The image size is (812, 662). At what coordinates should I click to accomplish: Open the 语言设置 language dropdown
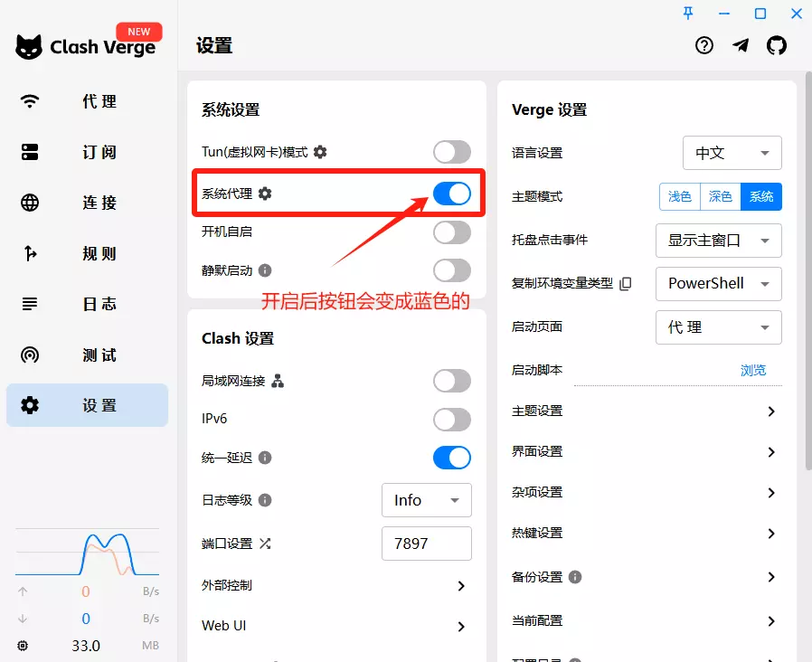[x=732, y=153]
